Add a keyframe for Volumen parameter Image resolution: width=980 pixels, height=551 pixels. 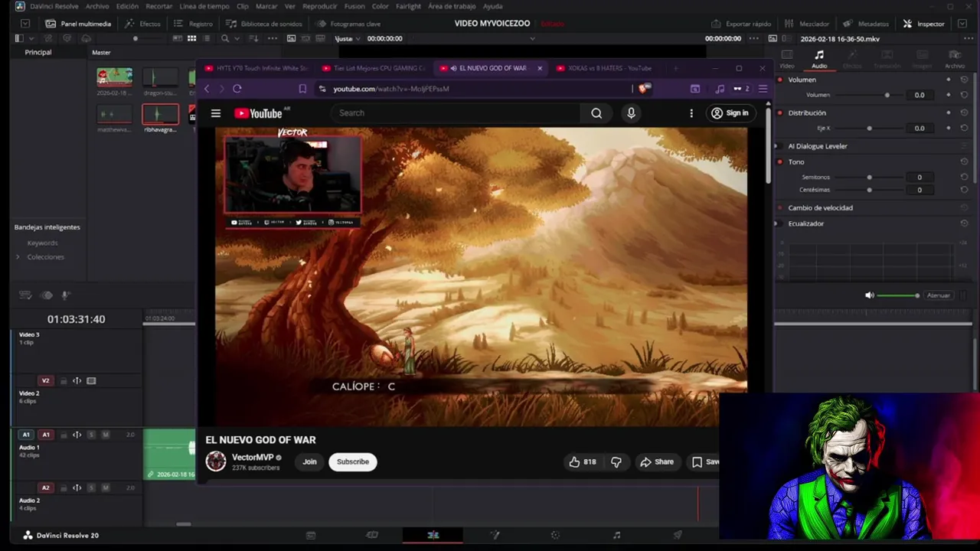tap(949, 95)
